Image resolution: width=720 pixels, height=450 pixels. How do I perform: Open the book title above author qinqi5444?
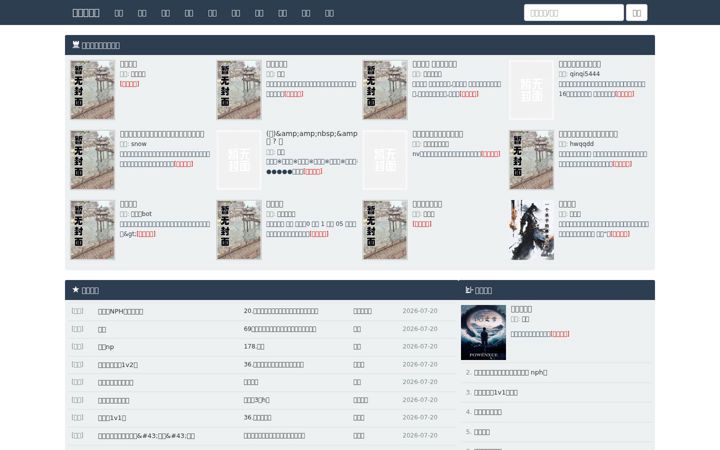pos(579,64)
